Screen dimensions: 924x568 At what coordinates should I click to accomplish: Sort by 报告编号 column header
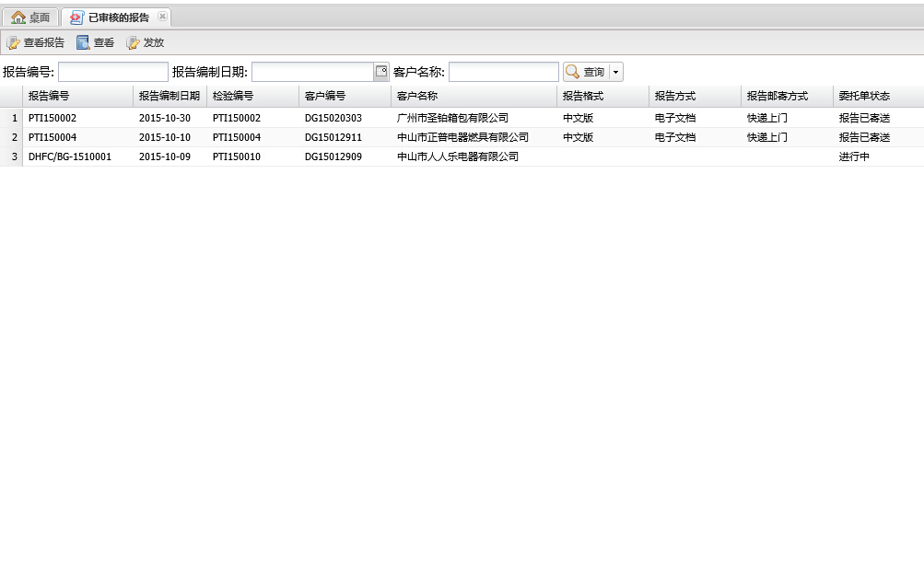[x=77, y=96]
